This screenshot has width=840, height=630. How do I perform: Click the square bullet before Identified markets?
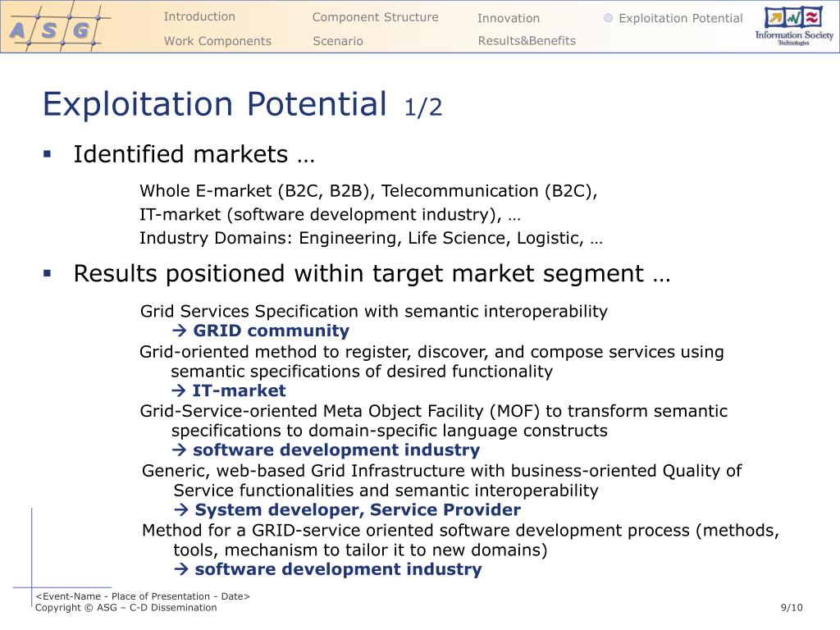coord(47,154)
